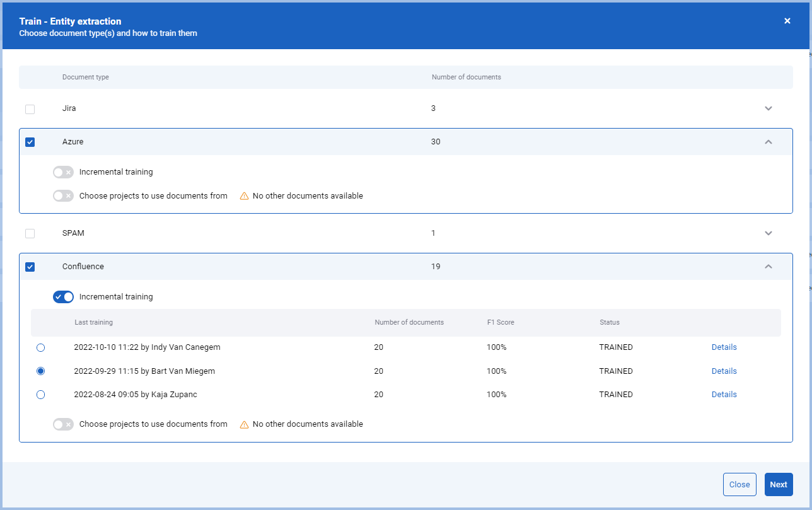This screenshot has width=812, height=510.
Task: Expand the Jira row chevron
Action: pos(768,108)
